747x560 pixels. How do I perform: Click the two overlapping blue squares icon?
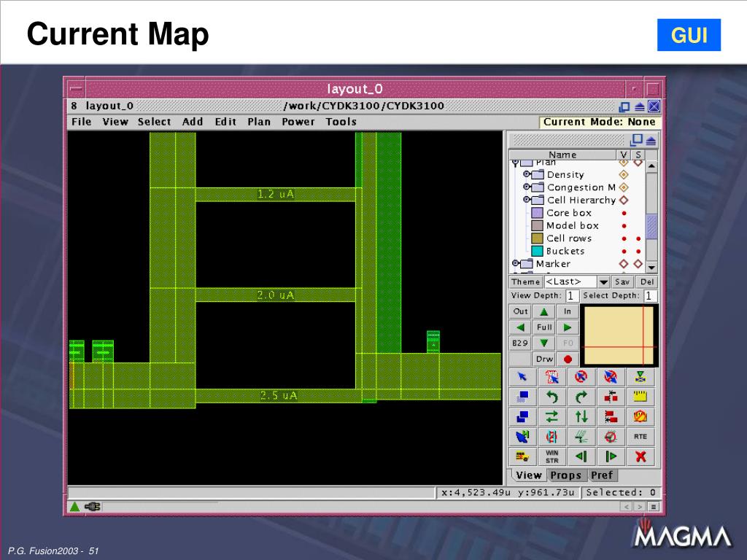pos(522,416)
